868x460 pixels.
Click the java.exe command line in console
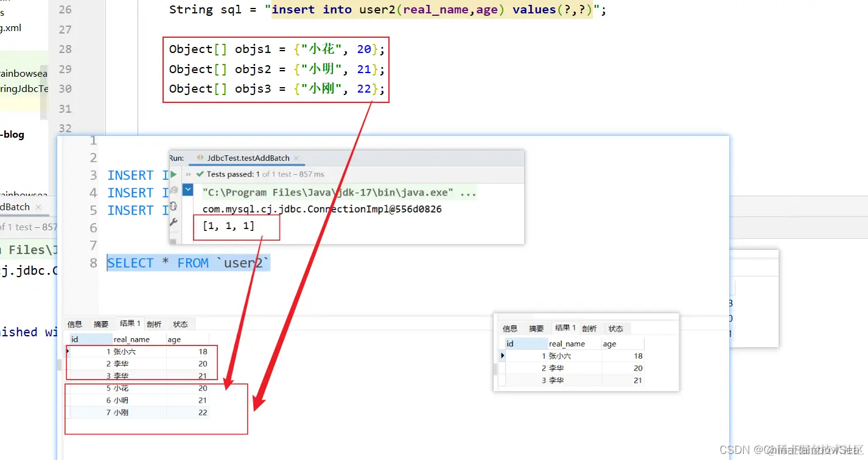pos(339,193)
